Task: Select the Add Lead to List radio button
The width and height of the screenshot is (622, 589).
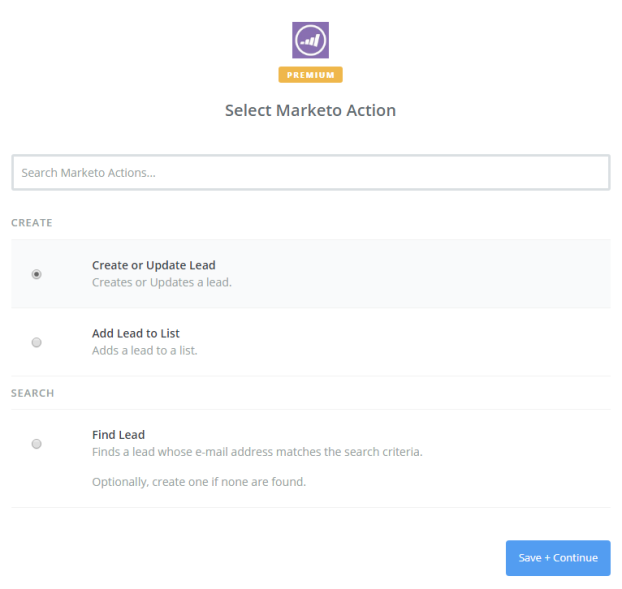Action: pyautogui.click(x=37, y=342)
